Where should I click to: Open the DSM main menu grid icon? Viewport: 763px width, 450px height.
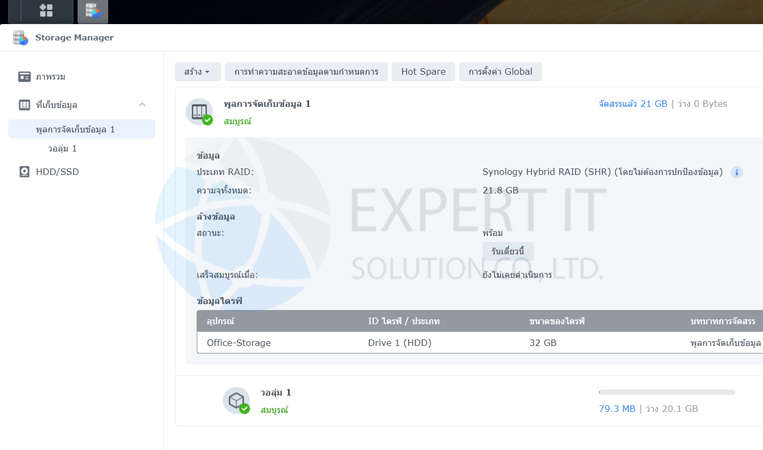(46, 10)
